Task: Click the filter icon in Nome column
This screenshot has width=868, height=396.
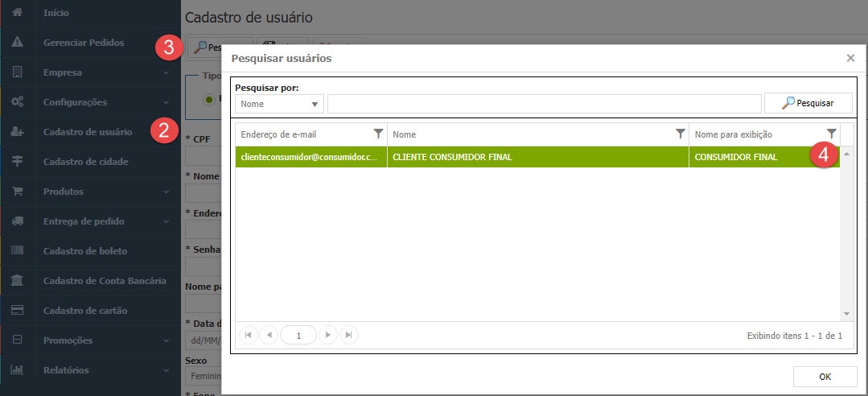Action: [680, 134]
